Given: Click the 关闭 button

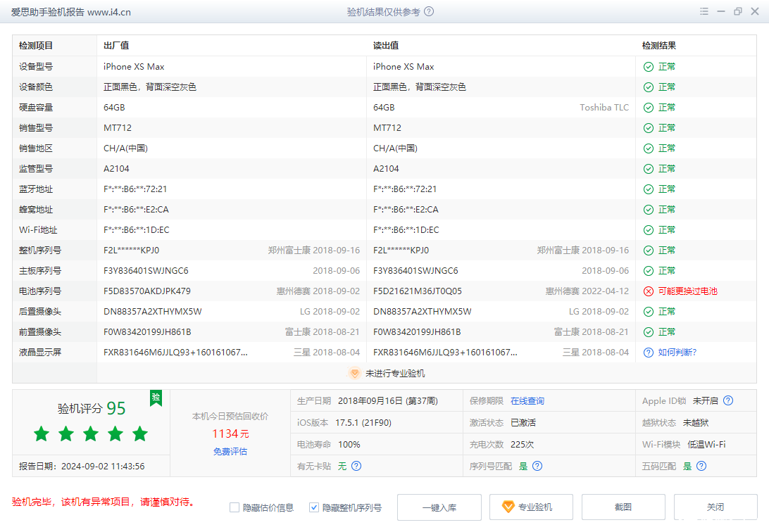Looking at the screenshot, I should point(715,507).
